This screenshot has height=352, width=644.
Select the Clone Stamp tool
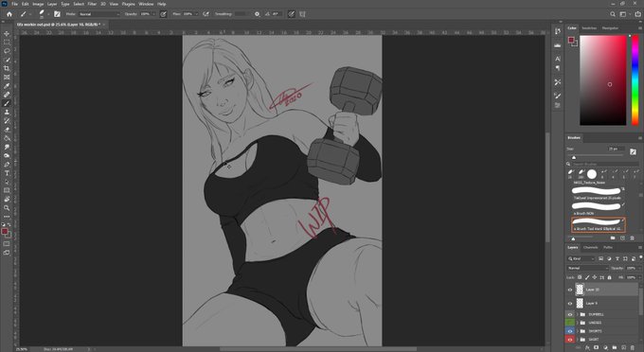point(7,112)
